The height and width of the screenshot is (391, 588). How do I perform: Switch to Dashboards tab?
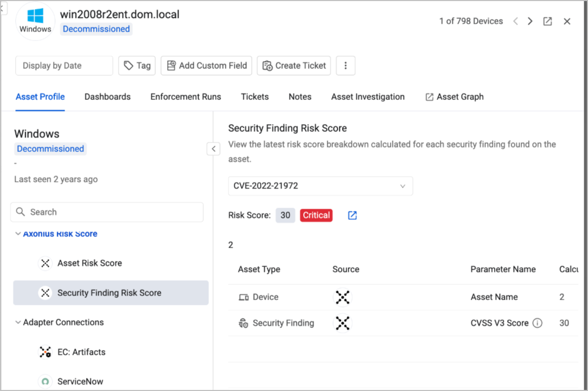tap(108, 97)
